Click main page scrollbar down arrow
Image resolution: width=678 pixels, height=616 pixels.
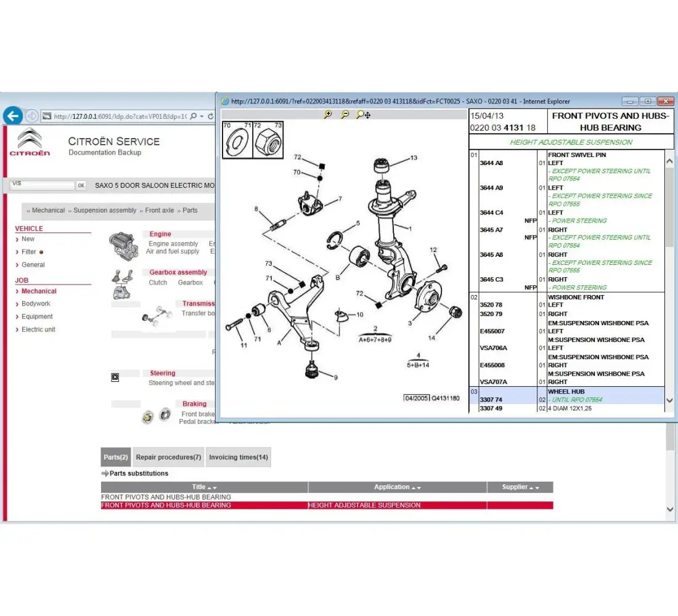click(x=670, y=509)
